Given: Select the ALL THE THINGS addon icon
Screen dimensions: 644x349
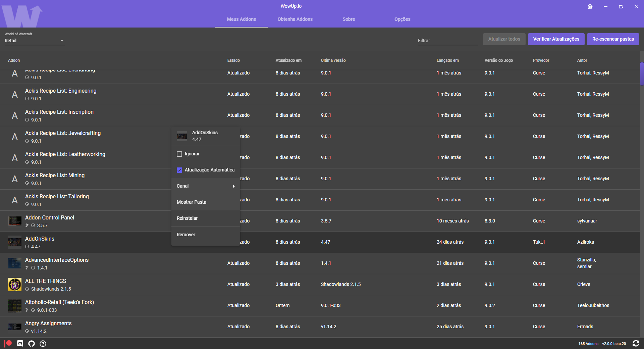Looking at the screenshot, I should click(x=14, y=284).
